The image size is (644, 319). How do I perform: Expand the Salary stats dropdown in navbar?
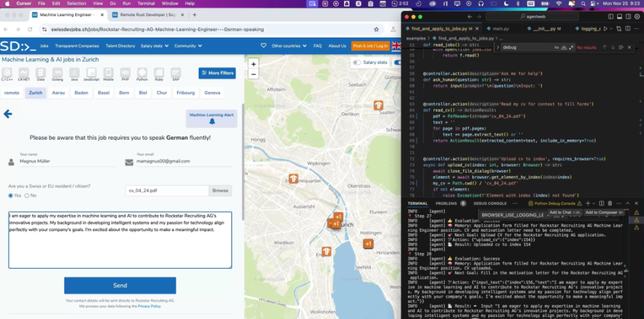[x=154, y=46]
